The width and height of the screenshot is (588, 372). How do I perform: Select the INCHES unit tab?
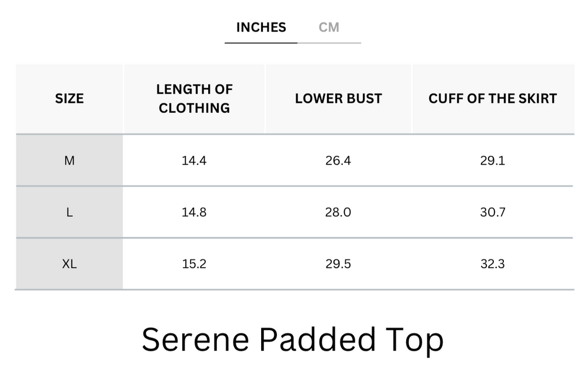tap(260, 26)
